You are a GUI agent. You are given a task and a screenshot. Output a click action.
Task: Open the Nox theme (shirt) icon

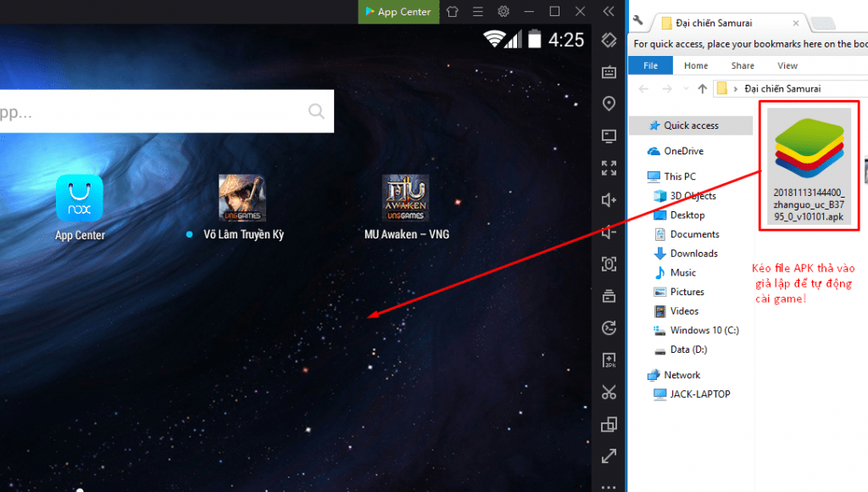453,12
